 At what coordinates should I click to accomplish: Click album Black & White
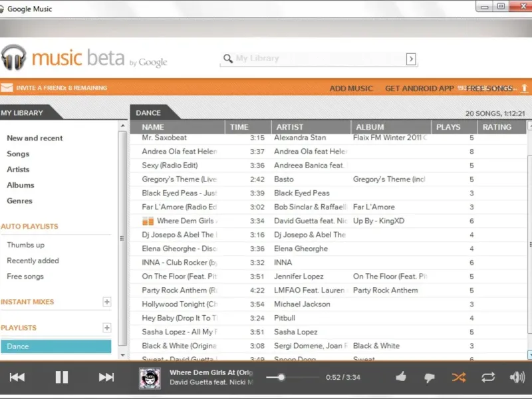(376, 346)
